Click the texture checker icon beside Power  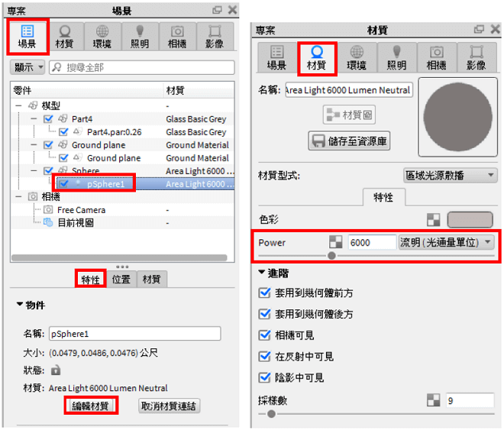point(335,241)
